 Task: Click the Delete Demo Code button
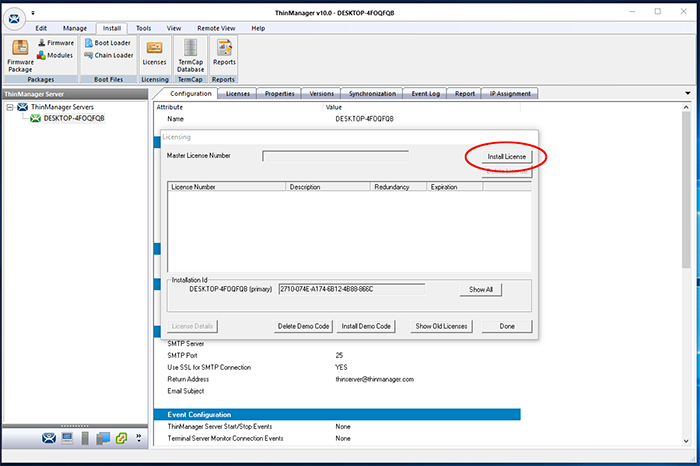coord(304,326)
